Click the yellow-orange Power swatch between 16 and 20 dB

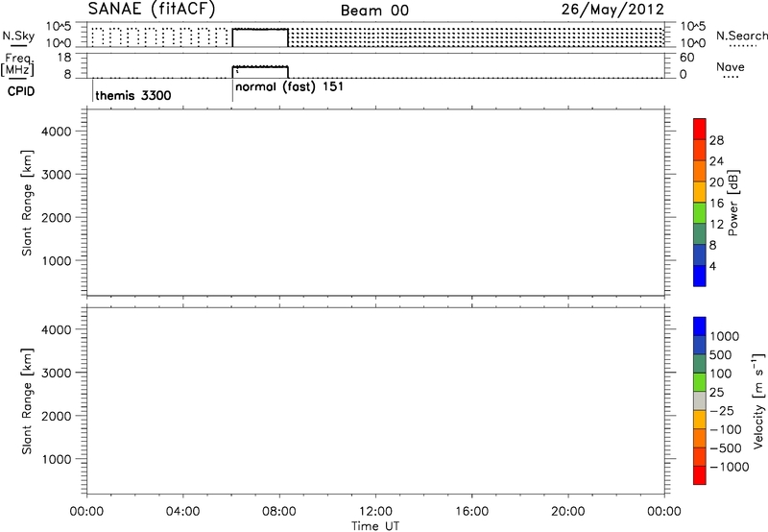point(700,191)
